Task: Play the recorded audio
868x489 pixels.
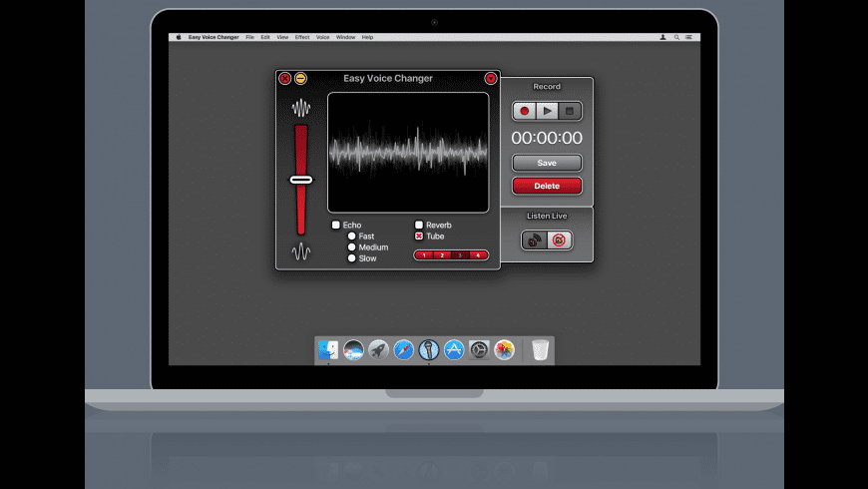Action: click(x=547, y=112)
